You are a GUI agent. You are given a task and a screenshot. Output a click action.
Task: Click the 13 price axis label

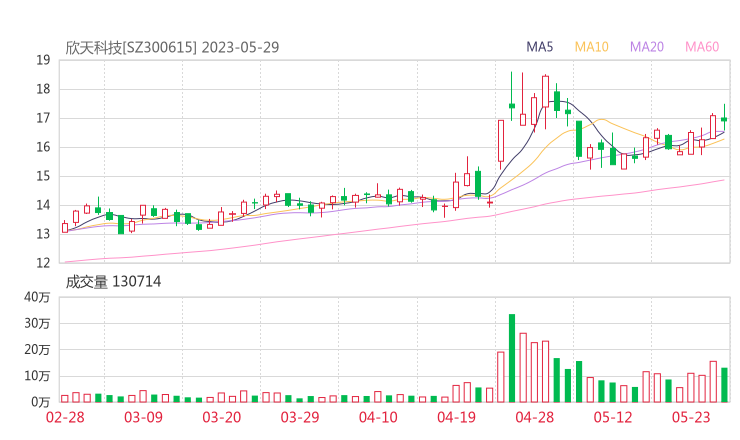43,234
